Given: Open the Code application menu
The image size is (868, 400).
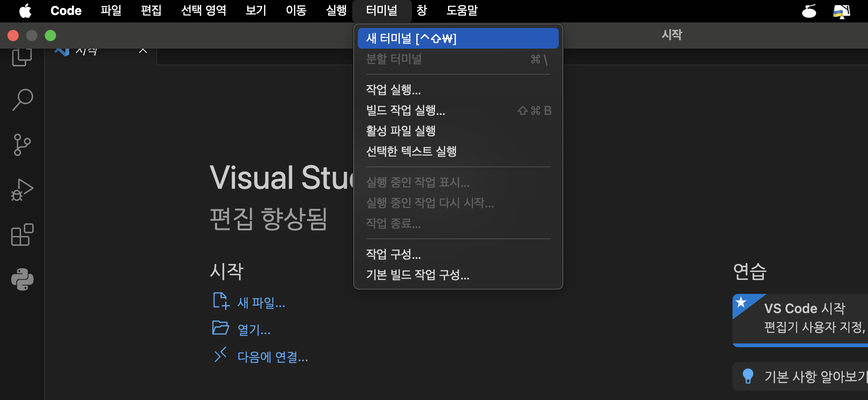Looking at the screenshot, I should point(66,11).
